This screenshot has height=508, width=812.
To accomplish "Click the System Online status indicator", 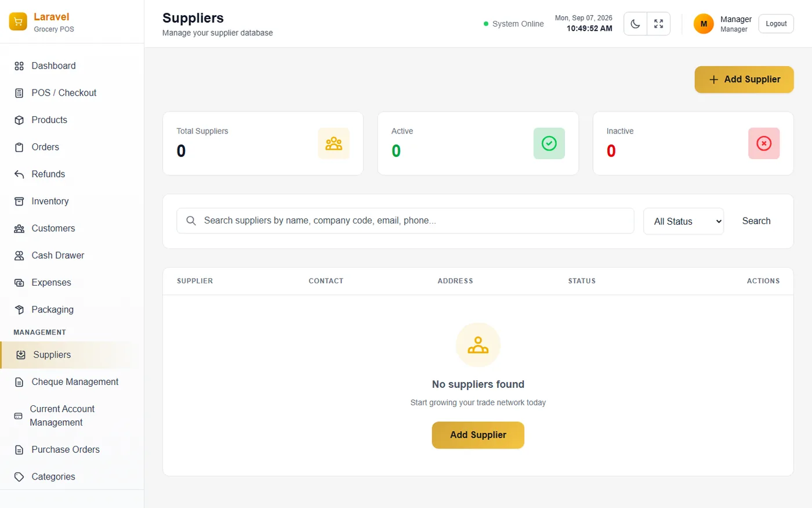I will (x=514, y=24).
